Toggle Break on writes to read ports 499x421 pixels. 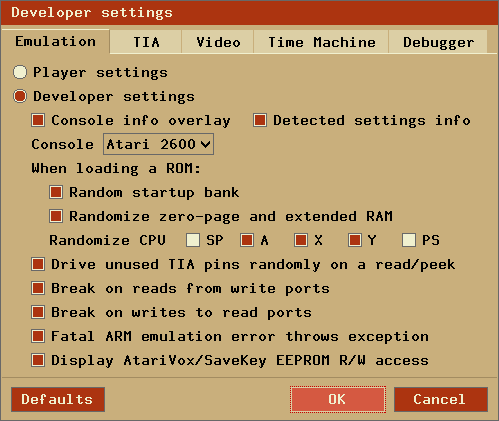pos(38,312)
